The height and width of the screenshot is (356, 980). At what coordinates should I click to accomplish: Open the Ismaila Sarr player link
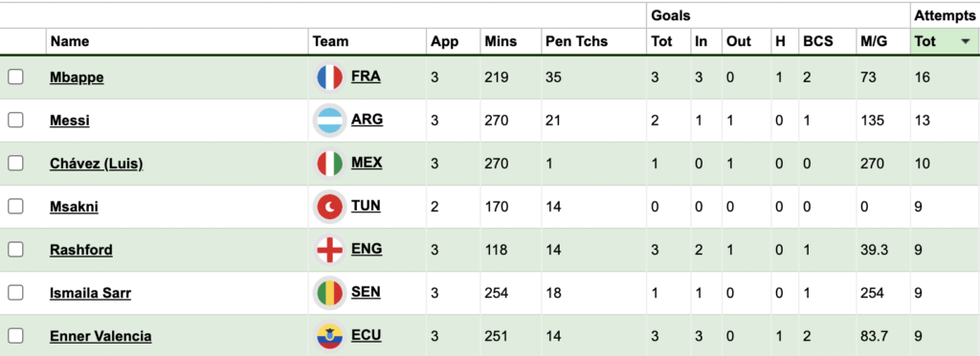click(91, 293)
